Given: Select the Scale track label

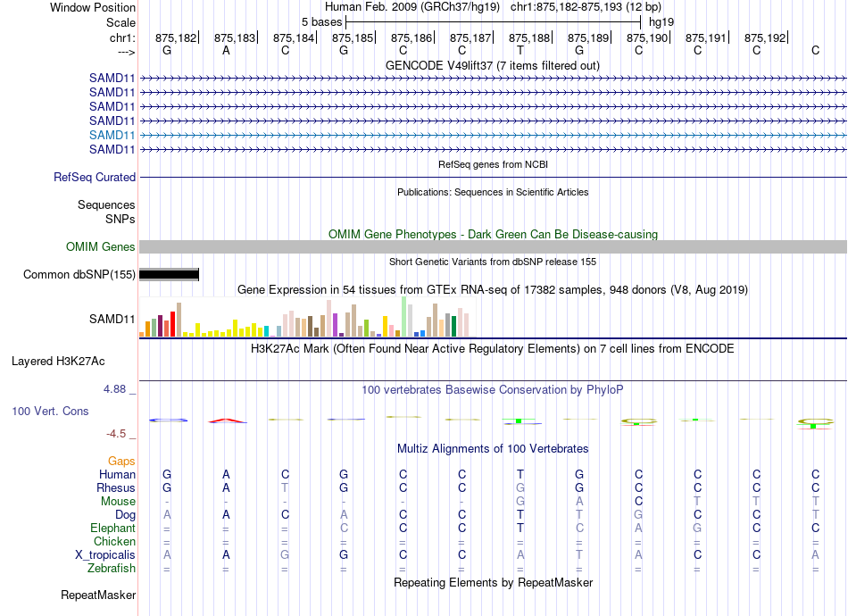Looking at the screenshot, I should tap(121, 22).
